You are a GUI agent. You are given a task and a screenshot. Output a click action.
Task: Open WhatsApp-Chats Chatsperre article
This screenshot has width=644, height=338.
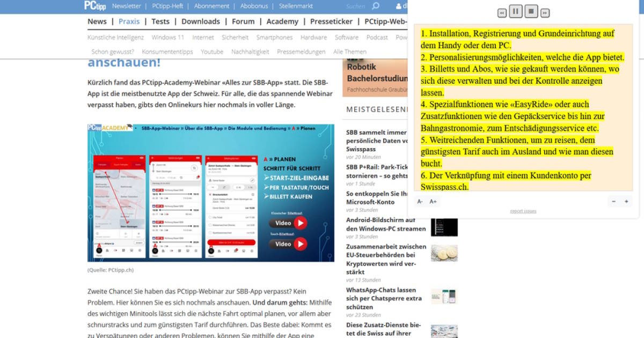[384, 298]
